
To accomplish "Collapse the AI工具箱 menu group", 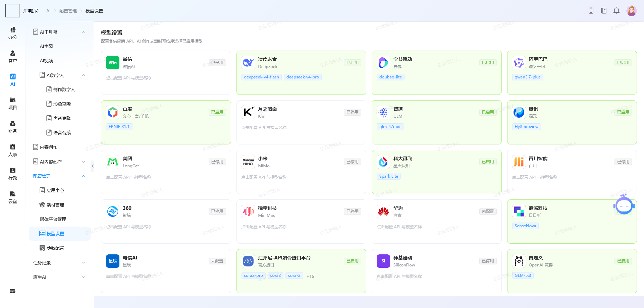I will point(84,32).
